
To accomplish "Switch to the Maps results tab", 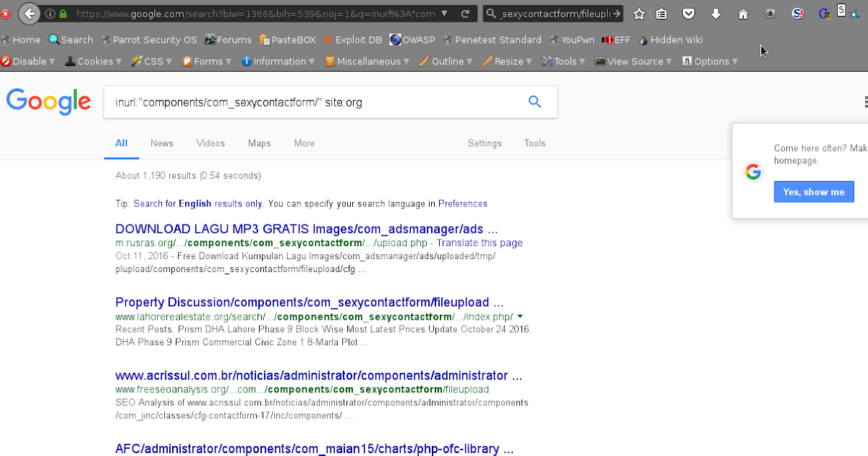I will tap(260, 143).
